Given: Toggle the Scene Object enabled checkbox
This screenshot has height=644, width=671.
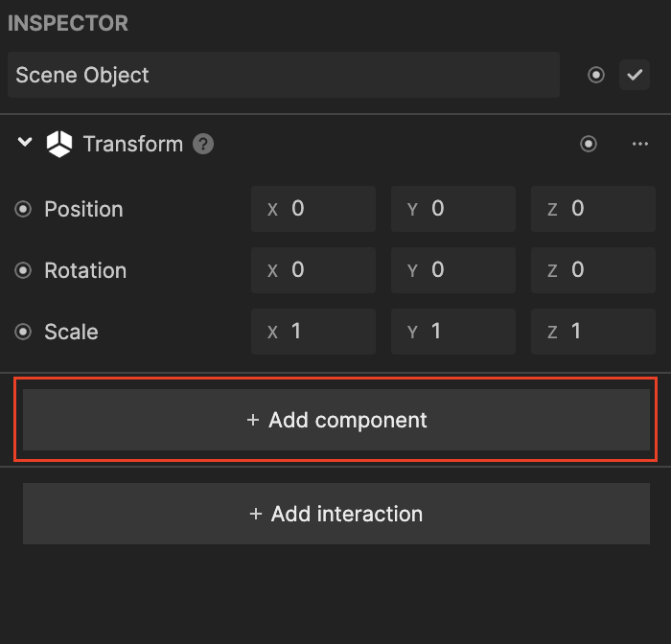Looking at the screenshot, I should click(634, 75).
